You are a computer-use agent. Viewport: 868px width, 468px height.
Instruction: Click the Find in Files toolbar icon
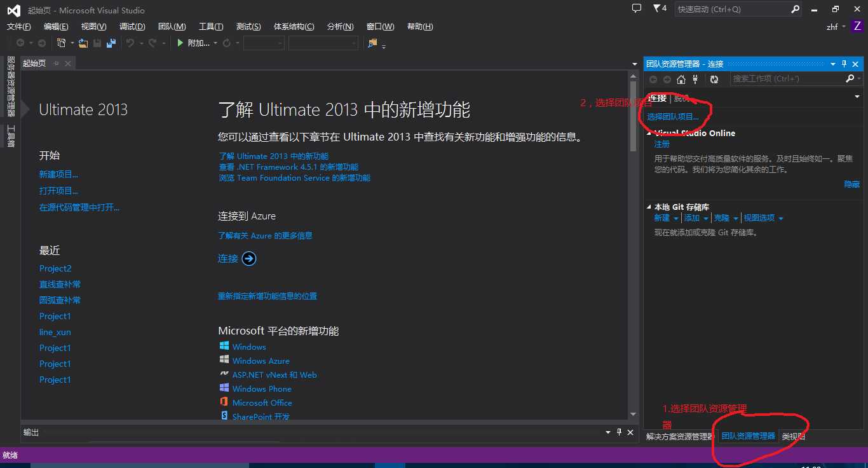point(372,43)
